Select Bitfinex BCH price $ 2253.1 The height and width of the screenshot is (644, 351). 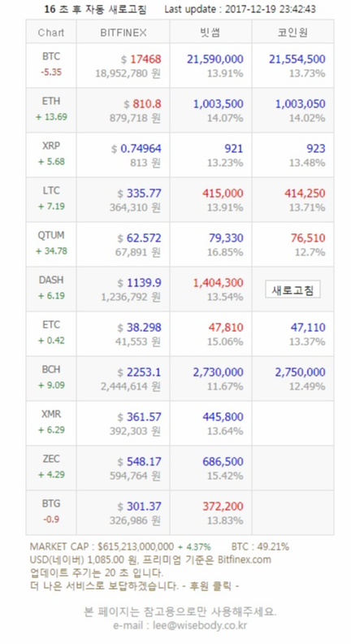pos(139,372)
